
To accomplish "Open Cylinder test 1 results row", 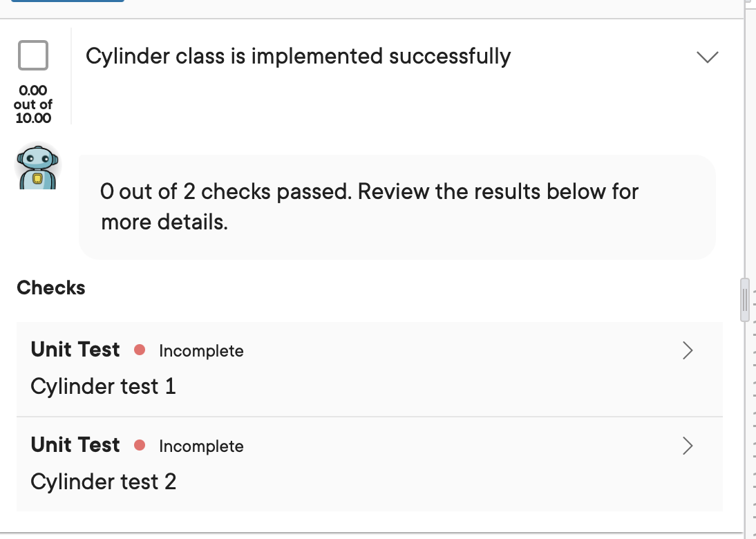I will click(x=369, y=368).
